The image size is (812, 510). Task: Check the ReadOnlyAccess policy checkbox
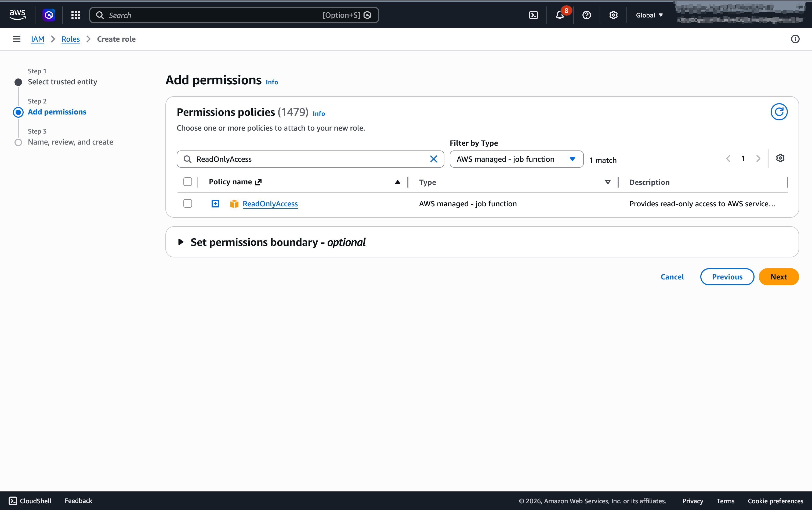click(188, 203)
